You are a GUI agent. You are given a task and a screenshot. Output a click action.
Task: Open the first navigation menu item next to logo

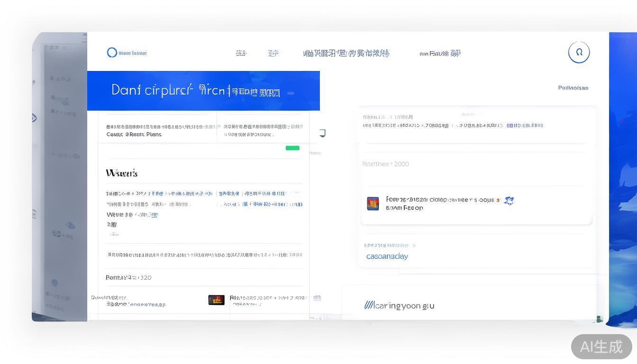click(241, 53)
